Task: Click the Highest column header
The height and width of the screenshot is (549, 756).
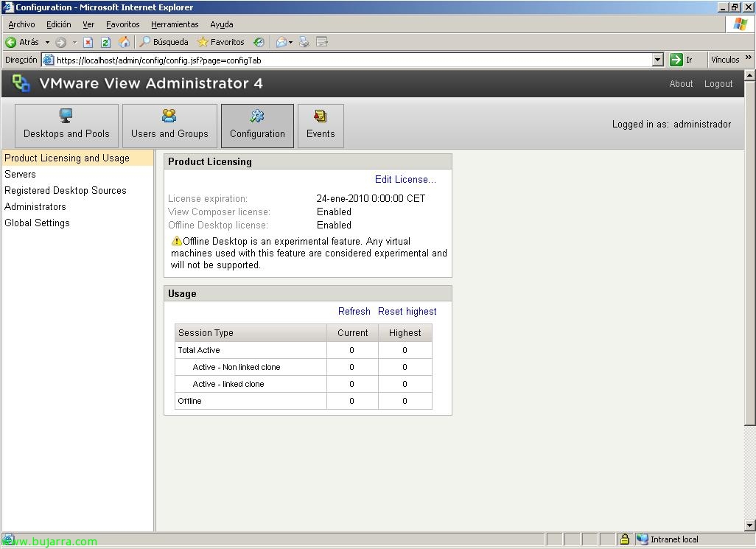Action: coord(405,332)
